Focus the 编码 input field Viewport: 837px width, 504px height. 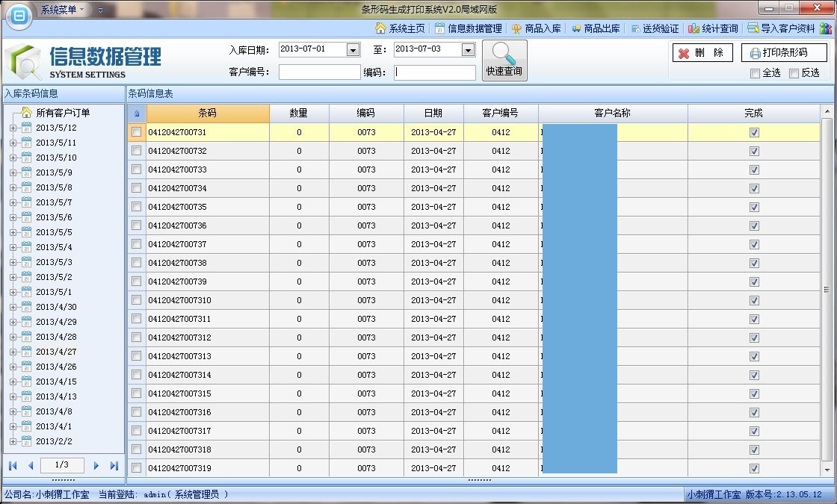tap(434, 72)
